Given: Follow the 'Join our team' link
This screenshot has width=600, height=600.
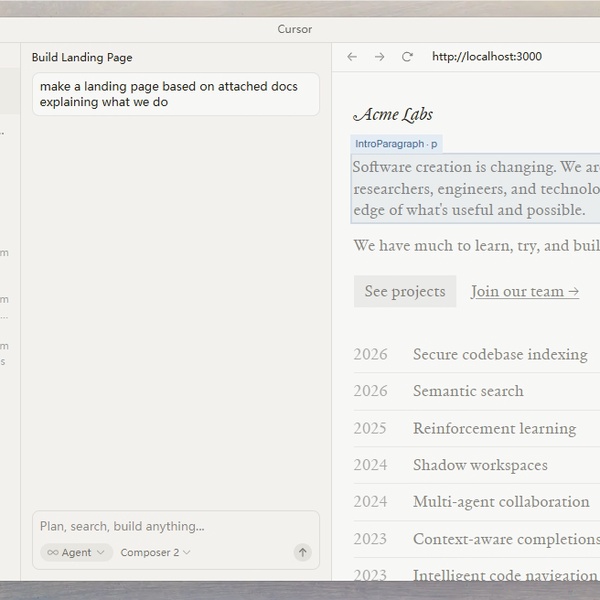Looking at the screenshot, I should pos(524,291).
